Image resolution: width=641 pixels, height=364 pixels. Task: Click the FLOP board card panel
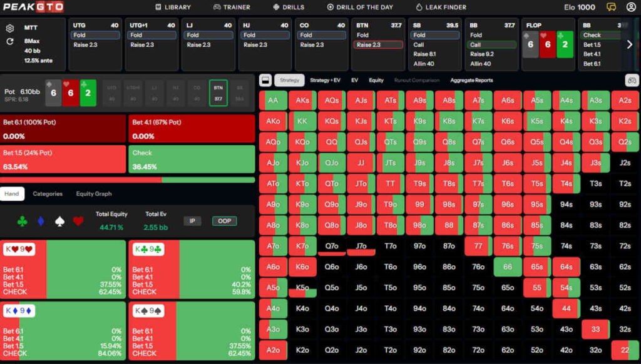(x=548, y=44)
